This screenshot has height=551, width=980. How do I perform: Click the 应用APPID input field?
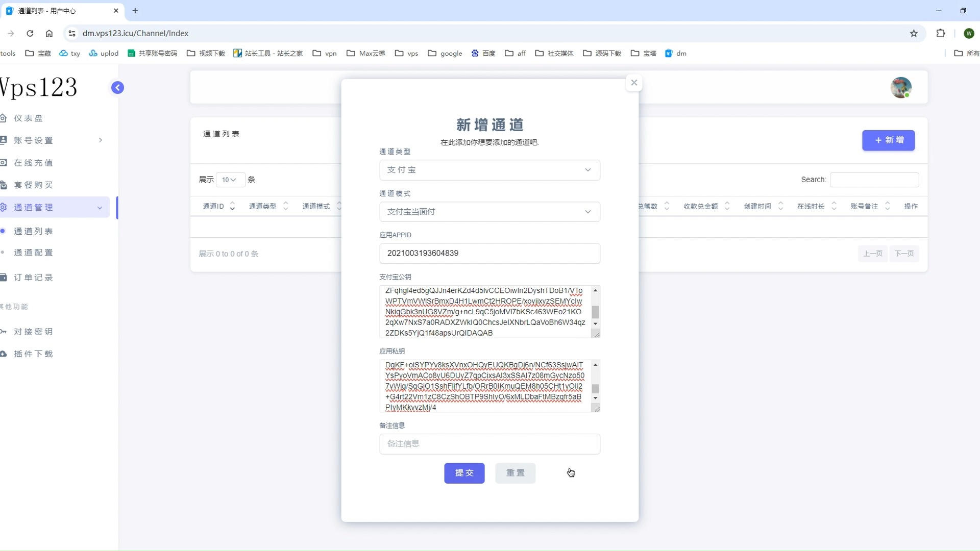coord(489,254)
